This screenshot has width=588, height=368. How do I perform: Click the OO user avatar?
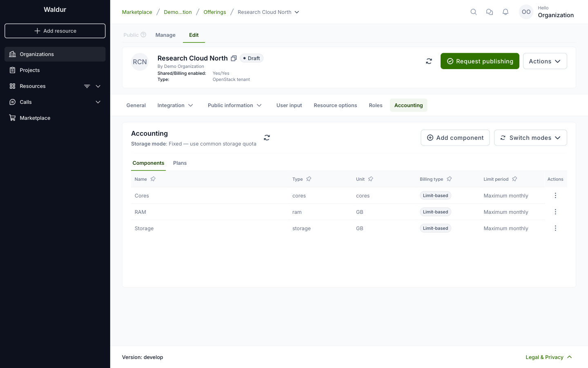tap(526, 12)
